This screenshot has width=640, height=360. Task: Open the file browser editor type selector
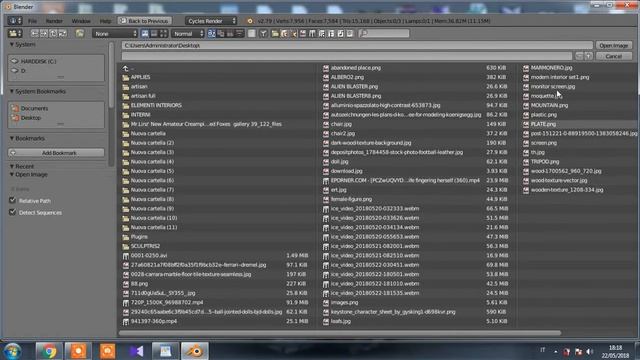[x=15, y=33]
